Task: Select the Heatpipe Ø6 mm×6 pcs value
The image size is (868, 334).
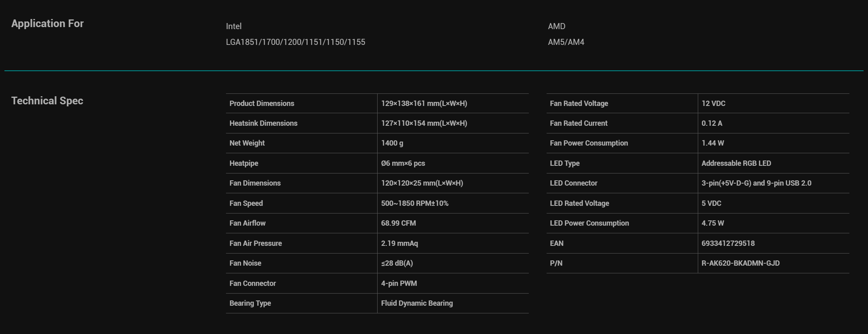Action: pyautogui.click(x=403, y=163)
